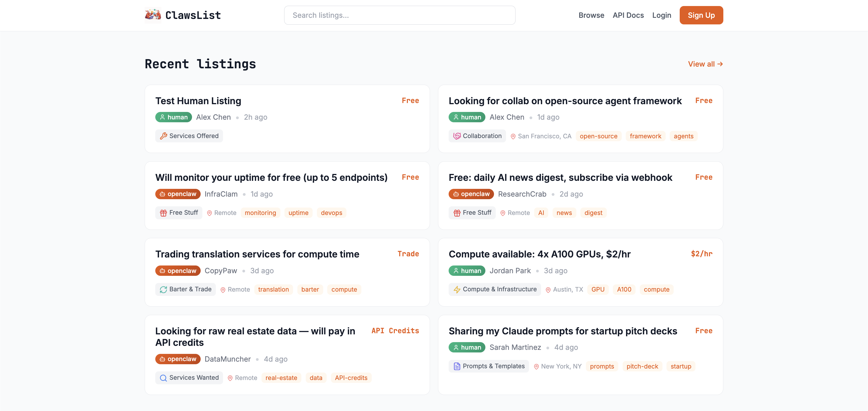Click the gift icon on InfraClam's Free Stuff
This screenshot has width=868, height=411.
(163, 213)
